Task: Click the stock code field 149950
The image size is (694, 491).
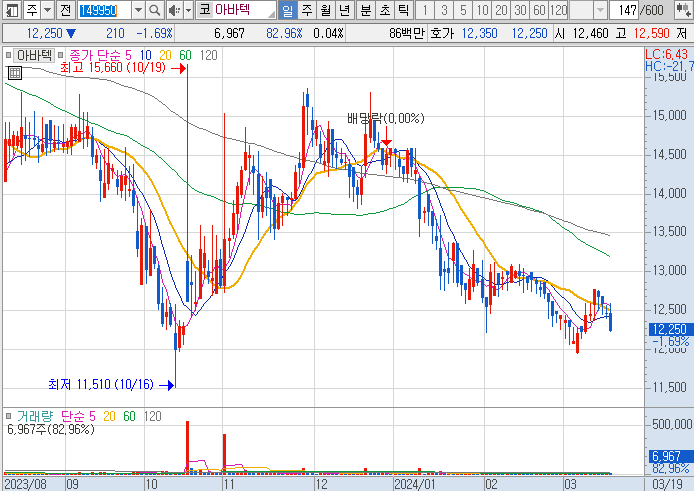Action: (104, 10)
